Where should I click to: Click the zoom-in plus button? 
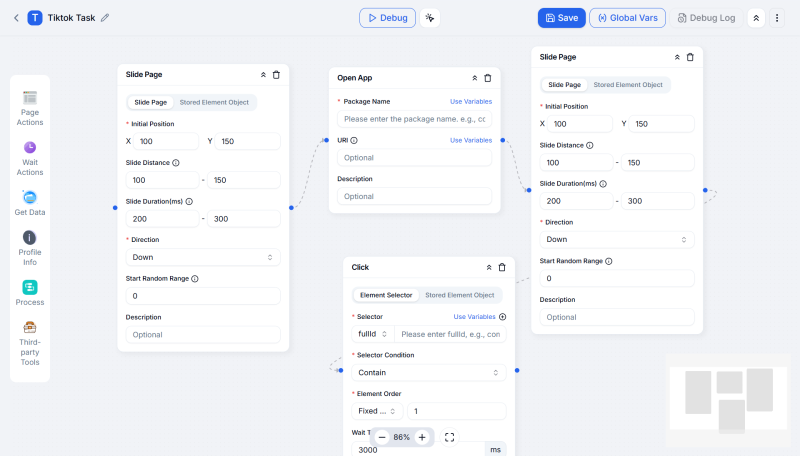[422, 437]
